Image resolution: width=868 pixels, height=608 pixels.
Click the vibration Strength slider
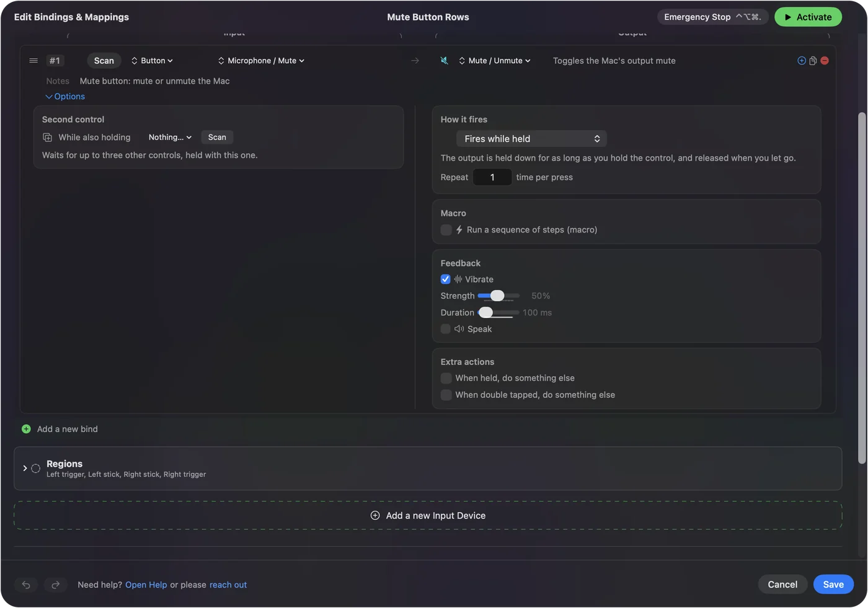click(498, 296)
